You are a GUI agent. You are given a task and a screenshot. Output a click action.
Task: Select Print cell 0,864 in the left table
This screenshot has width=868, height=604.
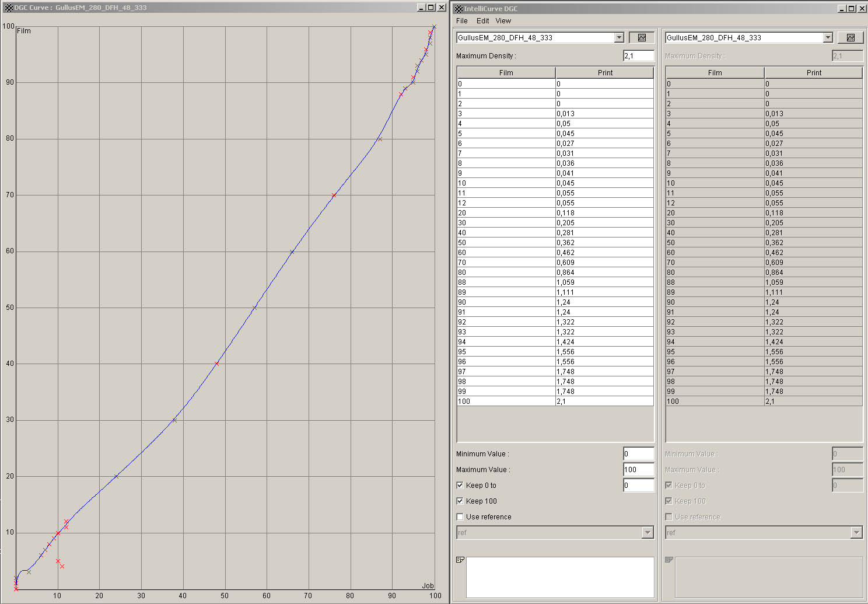[604, 272]
